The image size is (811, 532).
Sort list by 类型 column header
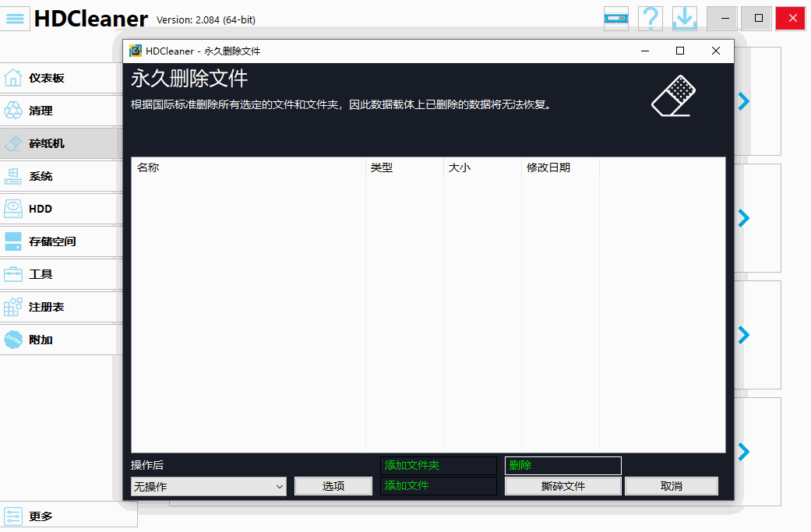pos(404,167)
